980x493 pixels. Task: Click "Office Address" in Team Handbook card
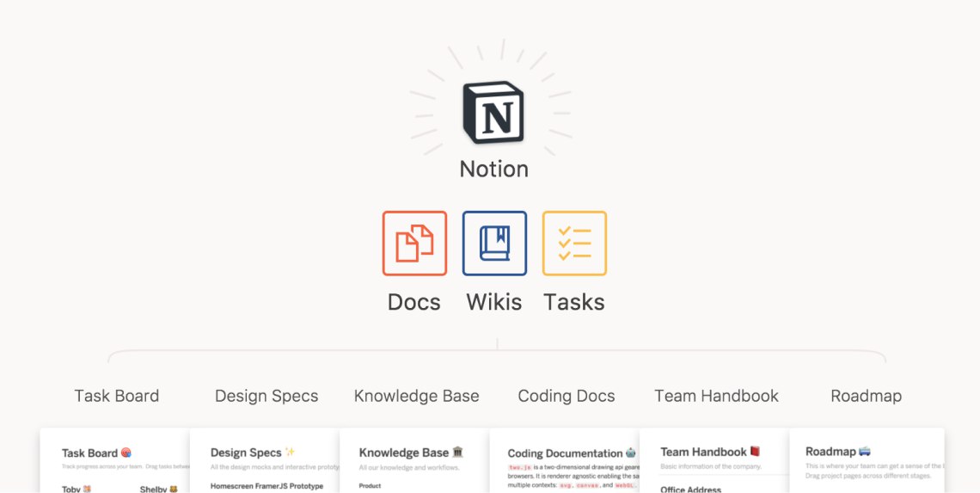pyautogui.click(x=690, y=490)
